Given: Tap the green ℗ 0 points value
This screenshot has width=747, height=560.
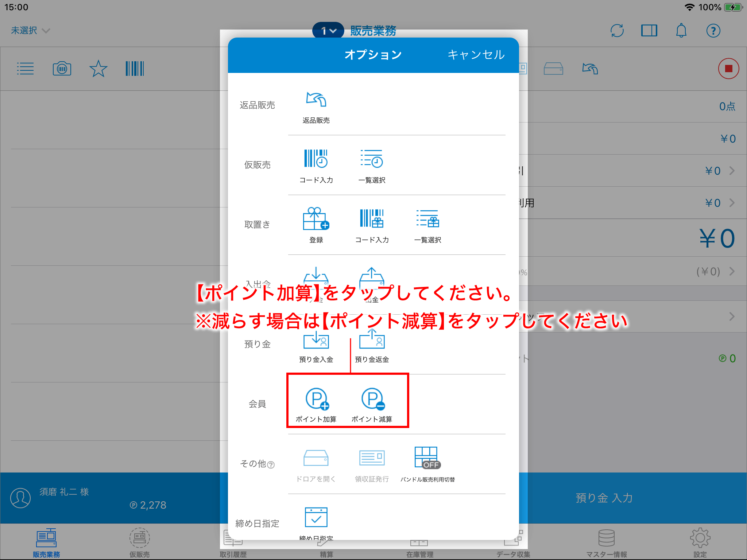Looking at the screenshot, I should tap(727, 358).
